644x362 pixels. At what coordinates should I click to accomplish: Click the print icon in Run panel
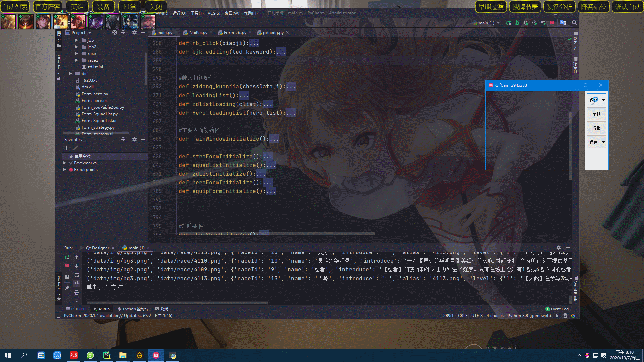(77, 292)
